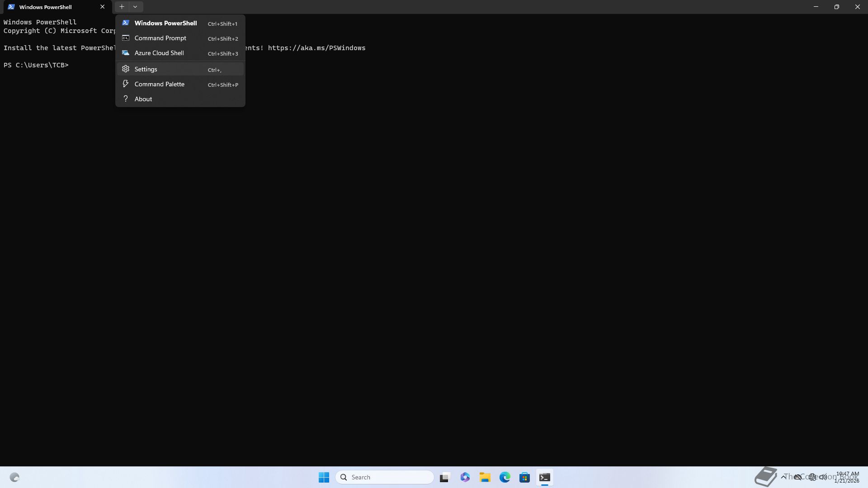Open File Explorer from taskbar
The image size is (868, 488).
[x=485, y=477]
